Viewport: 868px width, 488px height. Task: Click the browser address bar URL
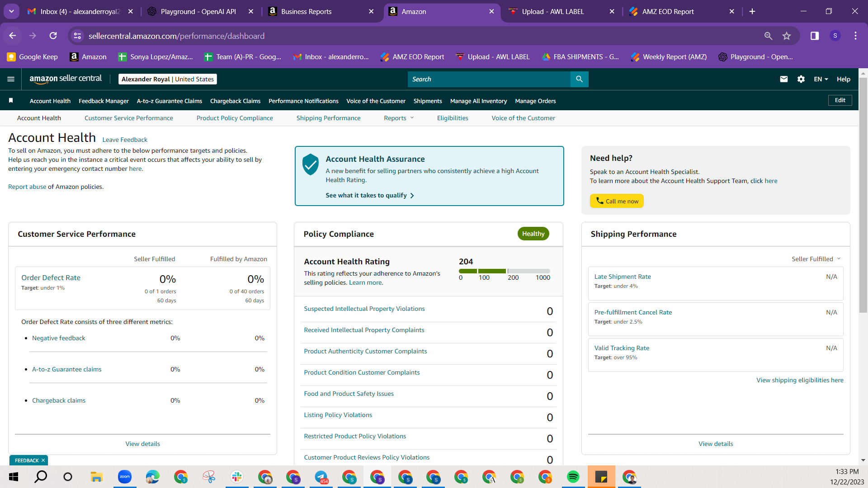click(176, 36)
